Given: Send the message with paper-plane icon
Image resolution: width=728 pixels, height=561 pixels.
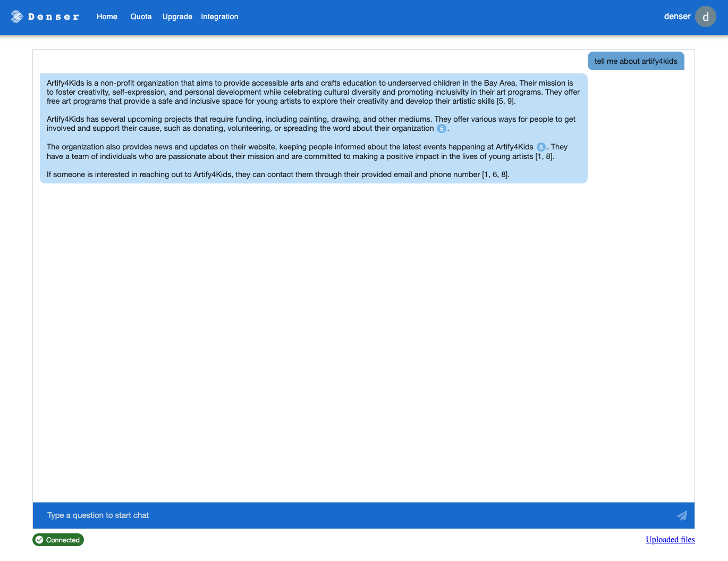Looking at the screenshot, I should pyautogui.click(x=682, y=515).
